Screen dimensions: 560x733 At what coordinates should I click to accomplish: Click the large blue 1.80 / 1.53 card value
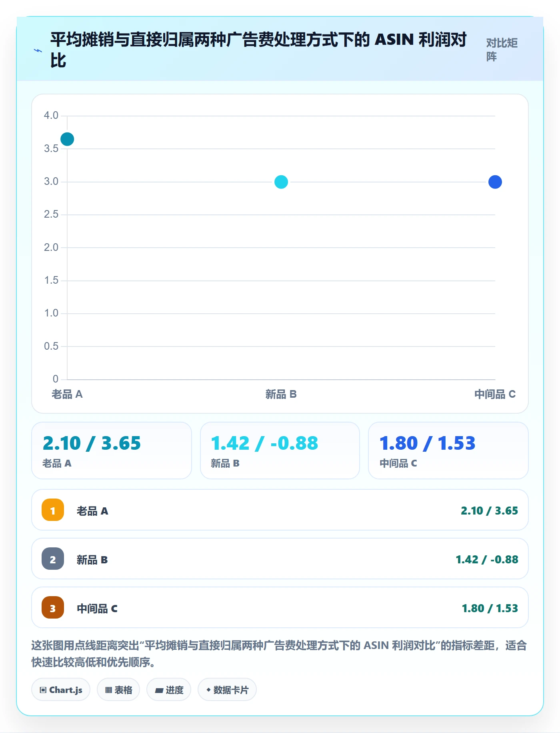point(428,443)
